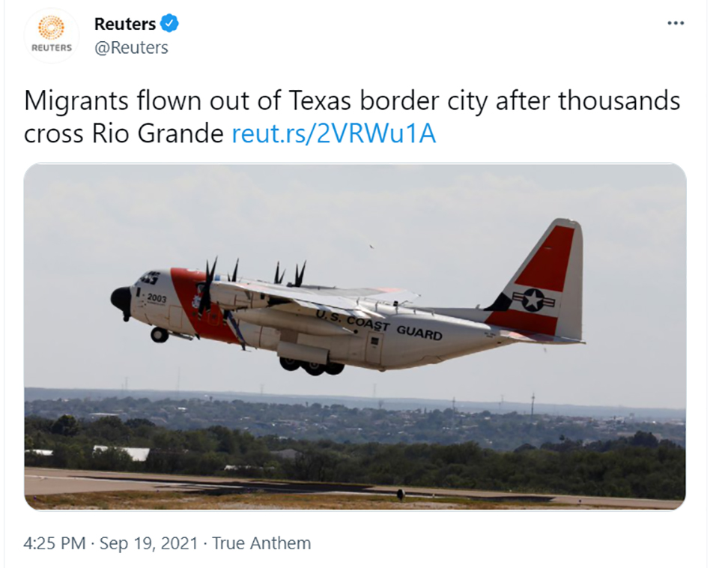Screen dimensions: 728x568
Task: Click the front nose wheel of the aircraft
Action: (160, 334)
